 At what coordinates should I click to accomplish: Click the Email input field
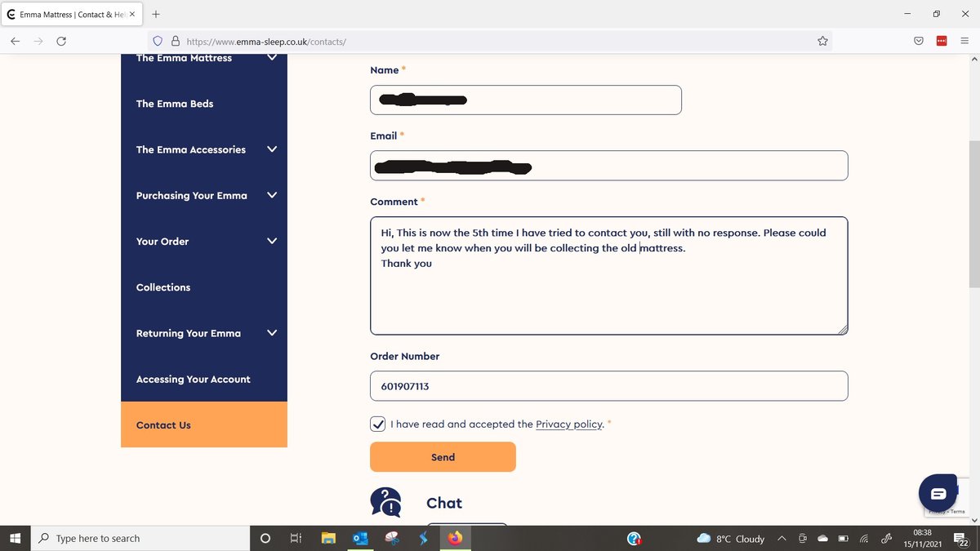click(x=609, y=166)
